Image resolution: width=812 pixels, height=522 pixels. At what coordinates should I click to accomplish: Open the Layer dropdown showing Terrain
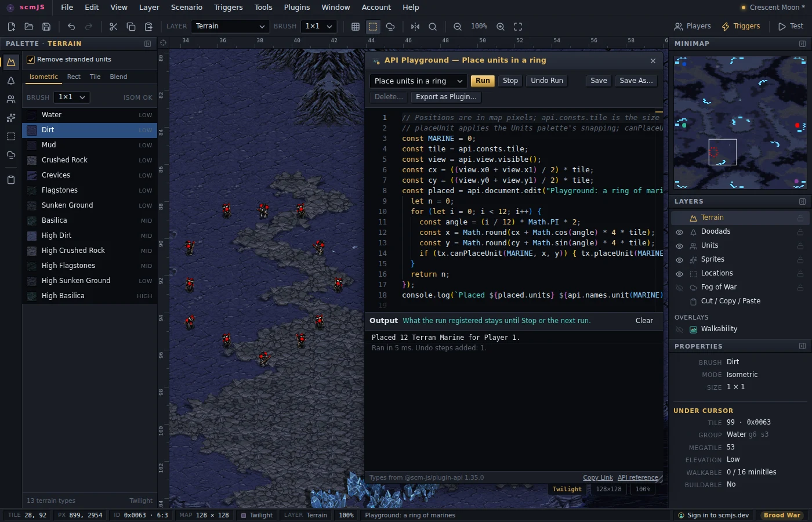tap(230, 27)
